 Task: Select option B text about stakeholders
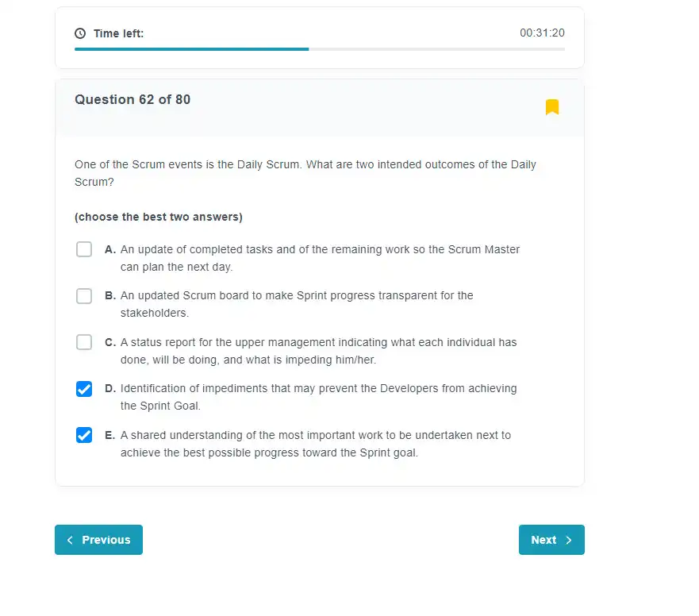297,304
